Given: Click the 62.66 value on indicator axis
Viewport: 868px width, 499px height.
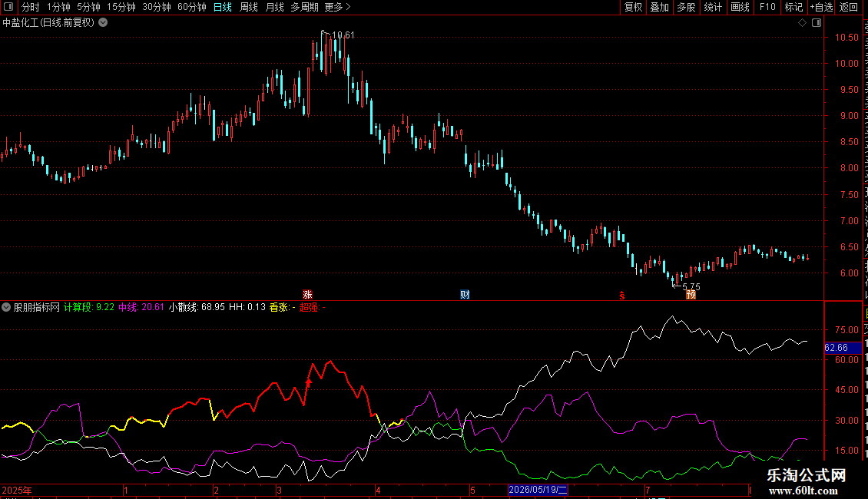Looking at the screenshot, I should pyautogui.click(x=837, y=348).
